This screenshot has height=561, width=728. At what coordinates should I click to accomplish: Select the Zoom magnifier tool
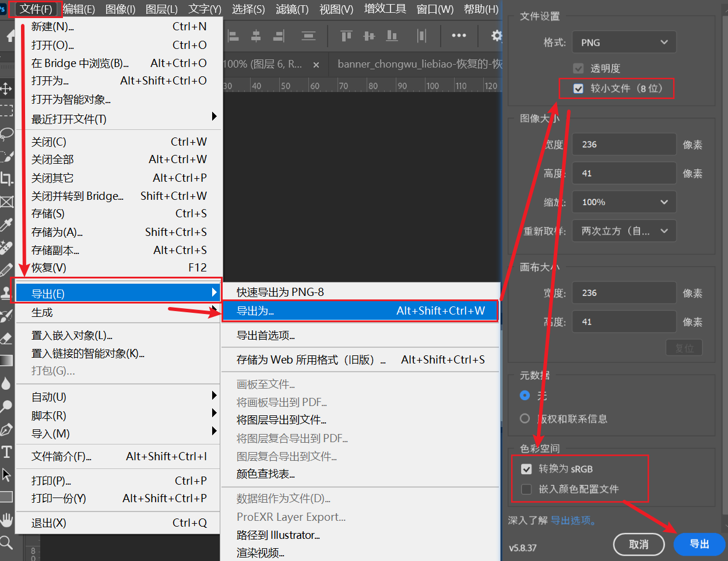click(6, 543)
